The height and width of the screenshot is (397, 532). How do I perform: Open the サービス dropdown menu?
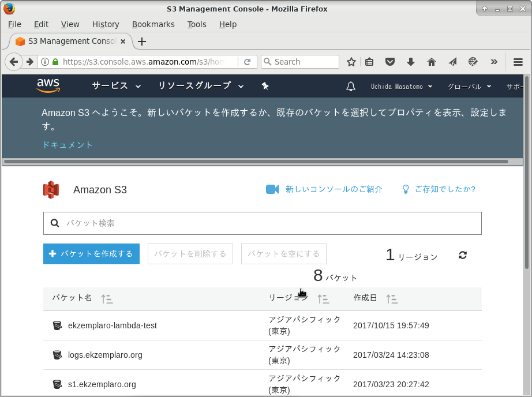click(x=116, y=85)
